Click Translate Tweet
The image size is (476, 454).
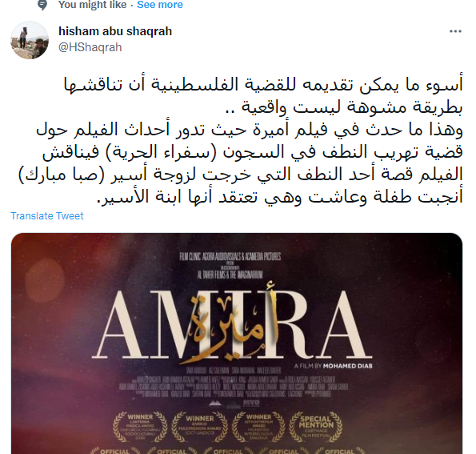tap(47, 215)
